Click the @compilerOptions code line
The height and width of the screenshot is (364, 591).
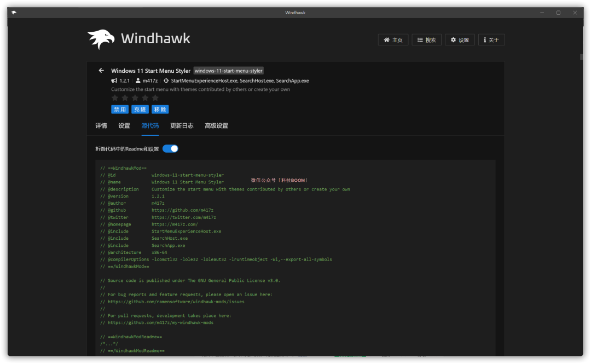(x=216, y=259)
